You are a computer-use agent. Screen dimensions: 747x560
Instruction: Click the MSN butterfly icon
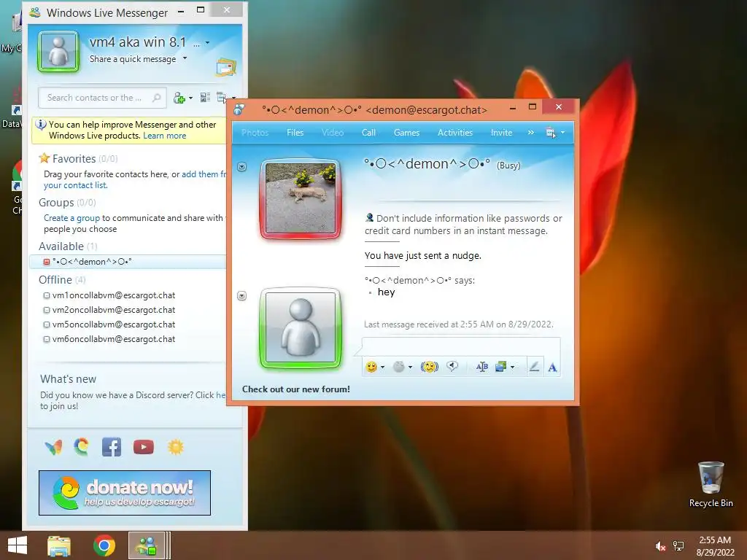coord(53,447)
